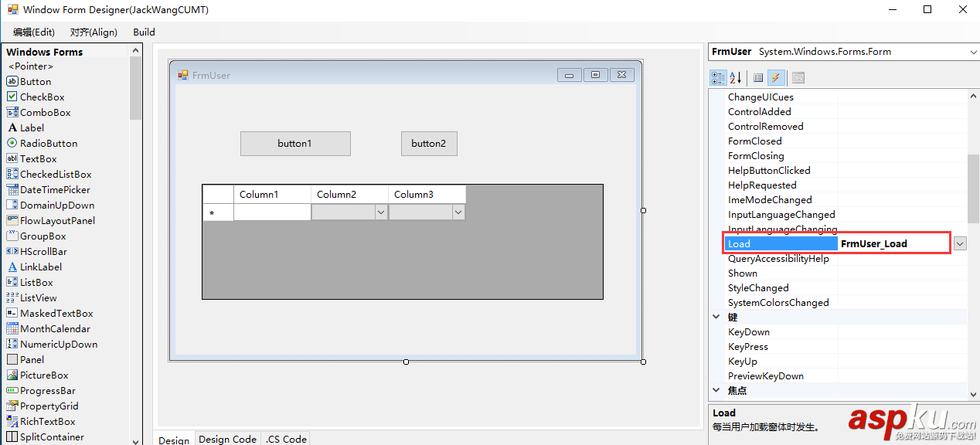This screenshot has width=980, height=445.
Task: Open the 对齐(Align) menu
Action: [x=94, y=32]
